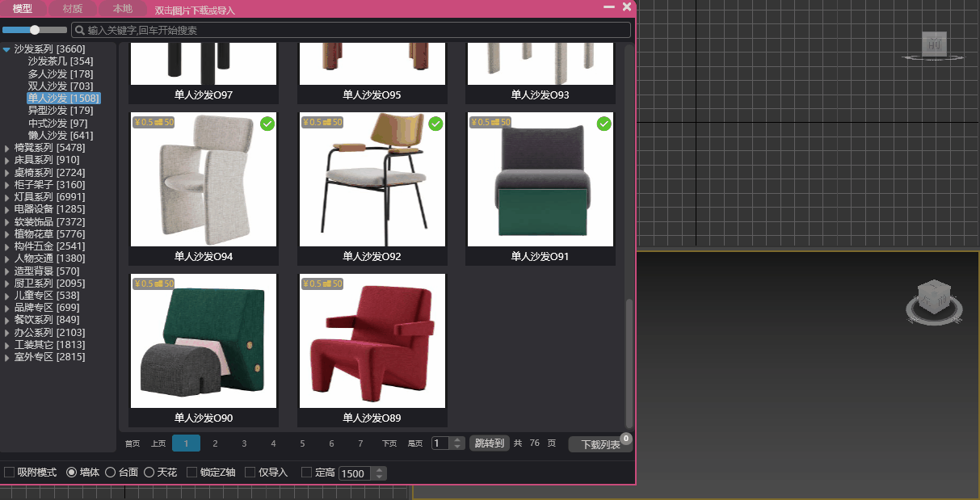Select the 异型沙发 [179] subcategory
Screen dimensions: 980x500
coord(61,111)
